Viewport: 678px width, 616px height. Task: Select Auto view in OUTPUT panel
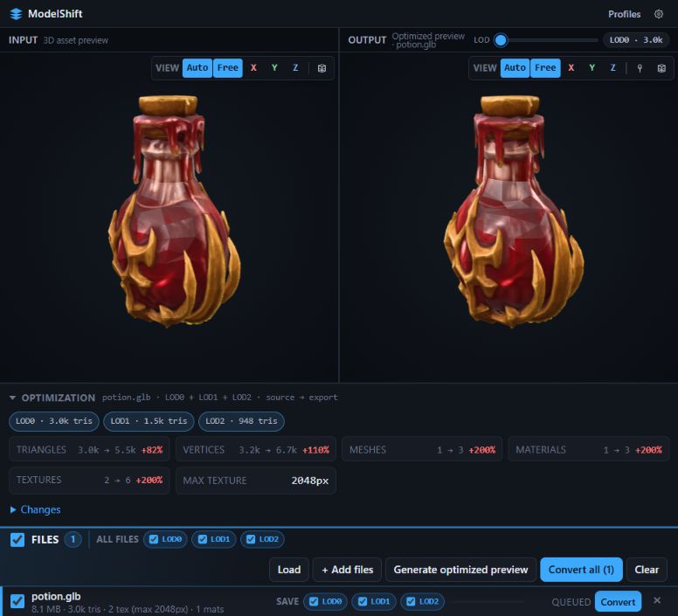click(x=515, y=68)
